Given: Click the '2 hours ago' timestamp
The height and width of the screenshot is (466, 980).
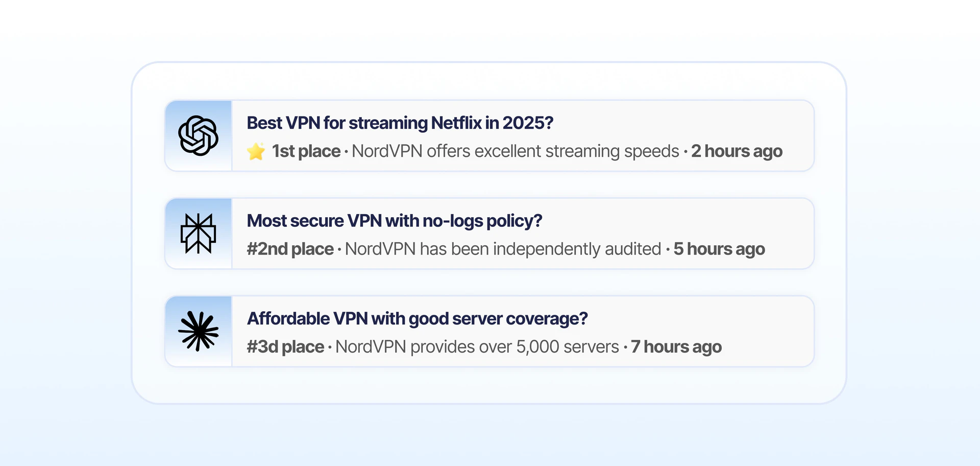Looking at the screenshot, I should coord(737,151).
